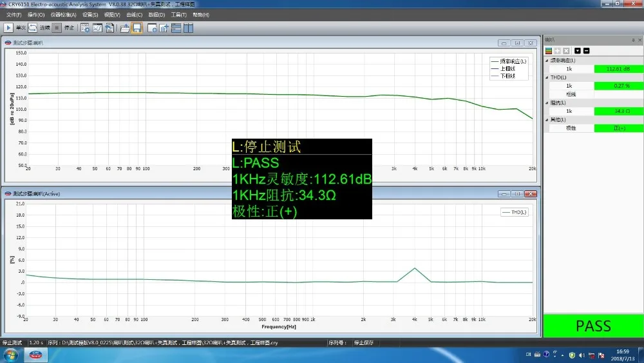Click the grey plus icon in results panel
This screenshot has width=644, height=363.
point(557,50)
